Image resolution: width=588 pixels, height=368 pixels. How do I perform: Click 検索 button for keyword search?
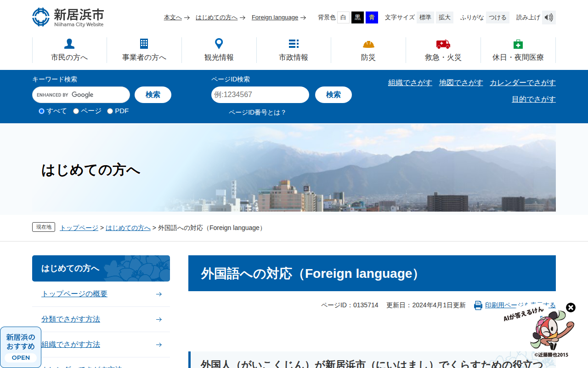coord(153,95)
